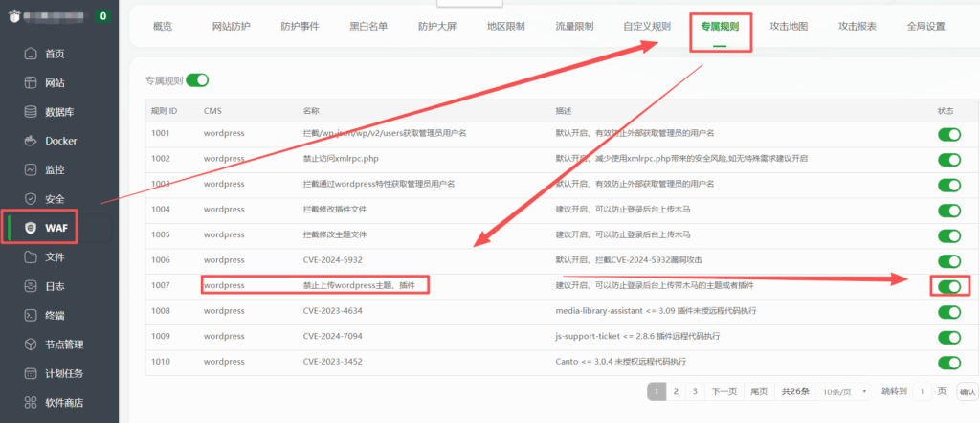Click the 跳转到 page number input field

coord(923,391)
